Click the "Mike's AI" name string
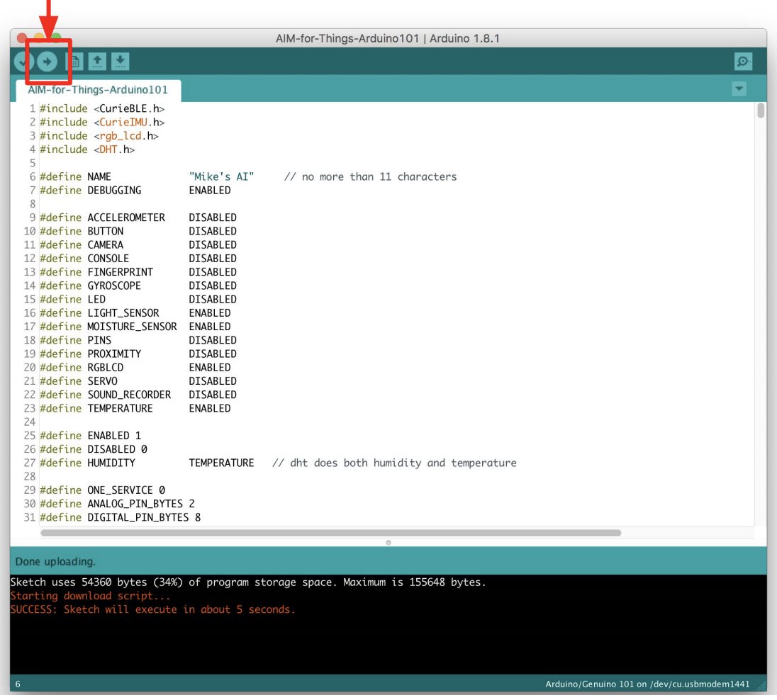777x700 pixels. (221, 177)
